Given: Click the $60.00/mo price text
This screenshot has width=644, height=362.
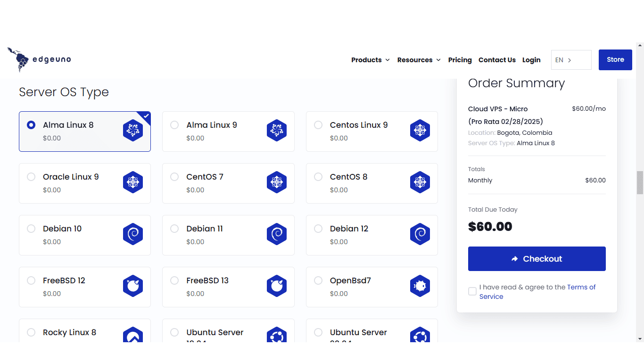Looking at the screenshot, I should [x=589, y=109].
